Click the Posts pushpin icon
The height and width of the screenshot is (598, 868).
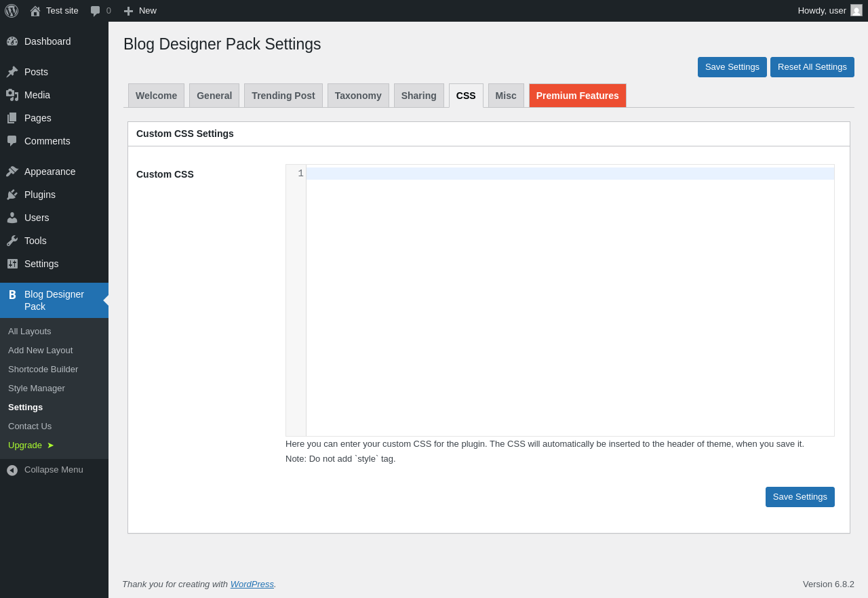pyautogui.click(x=12, y=72)
